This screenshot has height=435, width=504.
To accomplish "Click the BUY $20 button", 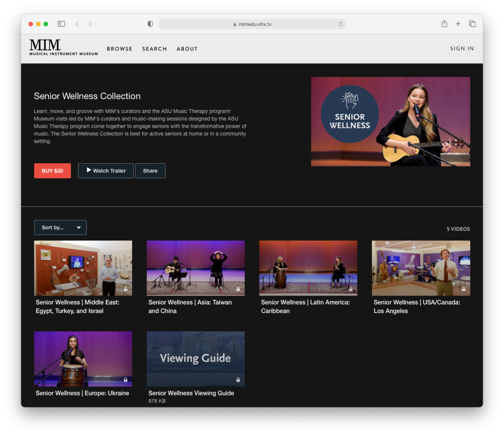I will point(52,171).
